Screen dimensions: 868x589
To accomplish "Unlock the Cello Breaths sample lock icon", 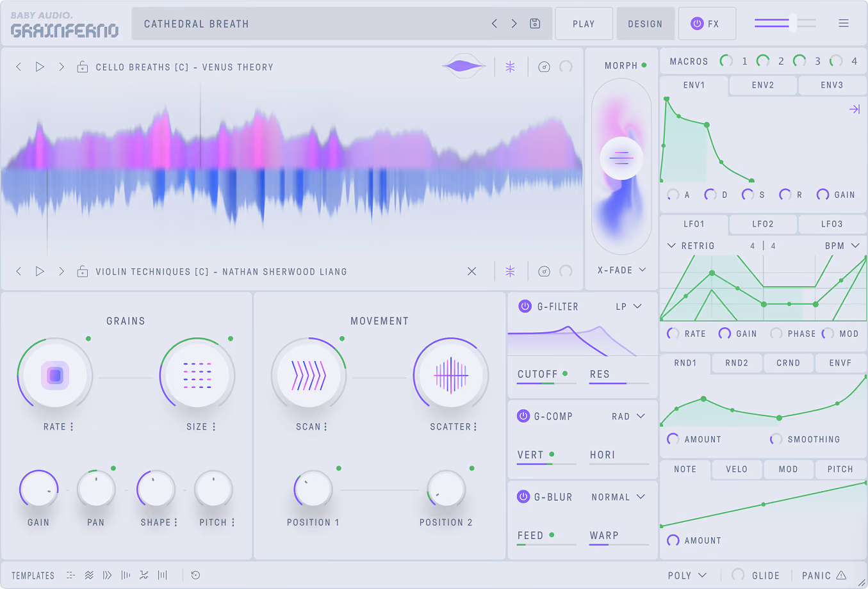I will 83,67.
